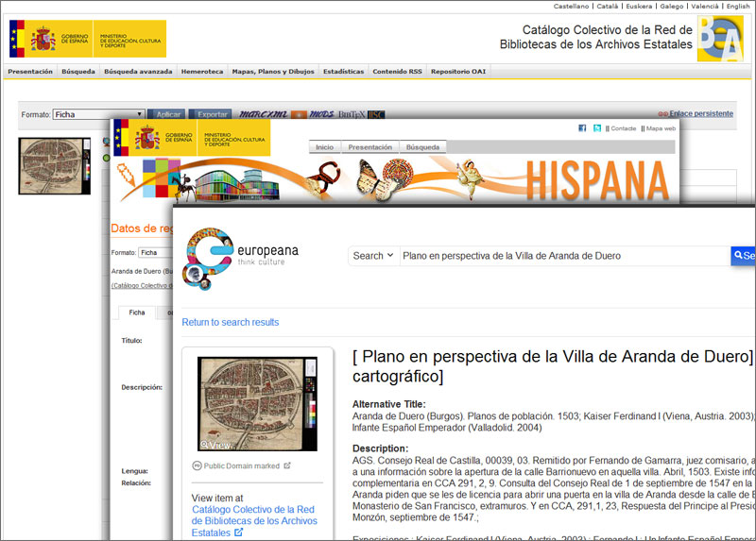Click the Ministerio de Educación logo in the BEA window
756x541 pixels.
(129, 39)
